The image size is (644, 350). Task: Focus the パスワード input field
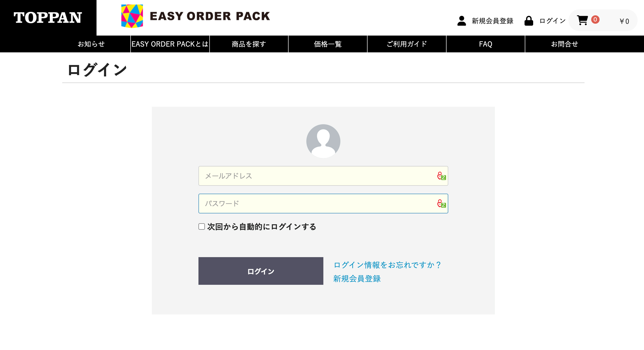tap(323, 203)
